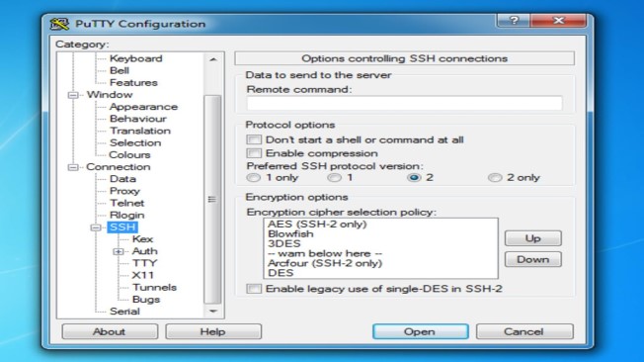Image resolution: width=644 pixels, height=362 pixels.
Task: Toggle the Enable compression checkbox
Action: pos(254,153)
